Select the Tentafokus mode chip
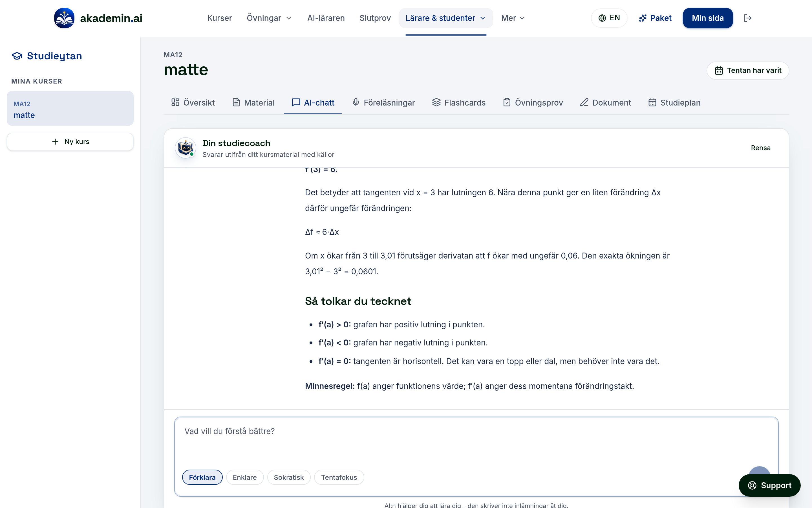 (339, 477)
